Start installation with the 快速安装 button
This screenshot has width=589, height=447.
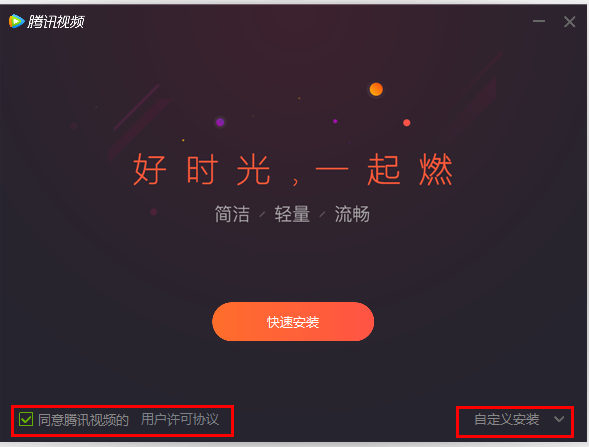coord(293,322)
